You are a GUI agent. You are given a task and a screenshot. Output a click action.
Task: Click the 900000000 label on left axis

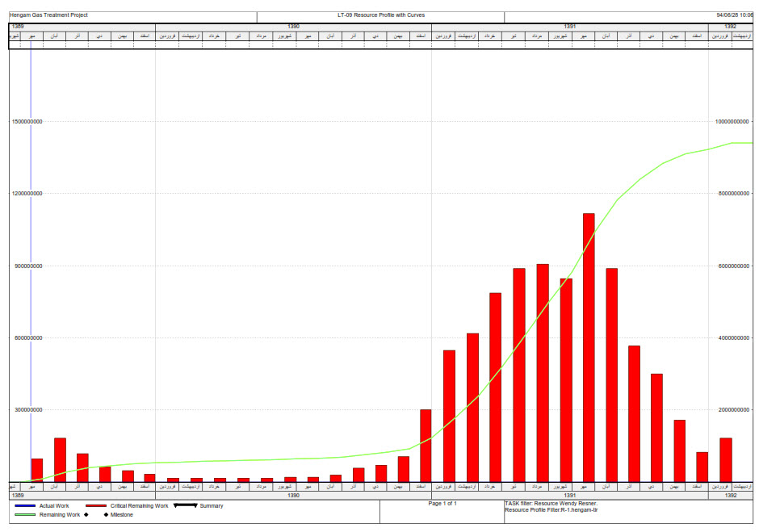27,266
